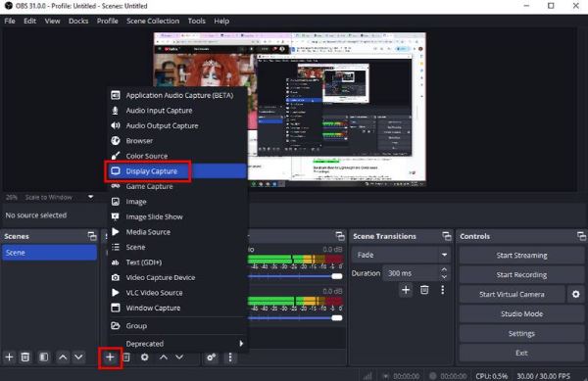Image resolution: width=588 pixels, height=381 pixels.
Task: Click the add scene plus icon
Action: click(x=10, y=357)
